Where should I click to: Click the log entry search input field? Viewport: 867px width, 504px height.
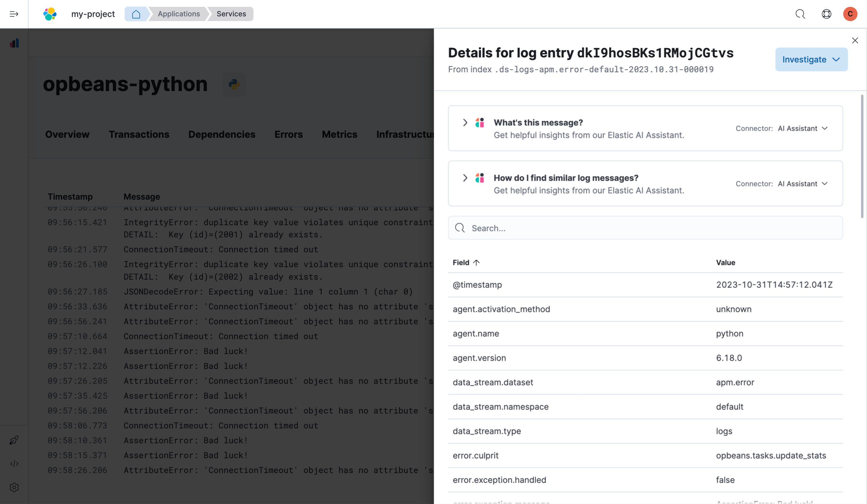(646, 228)
